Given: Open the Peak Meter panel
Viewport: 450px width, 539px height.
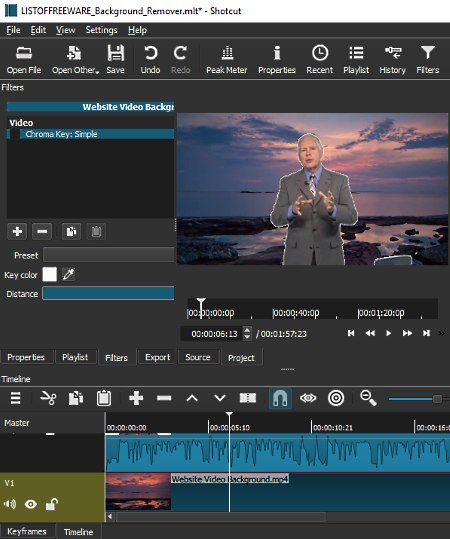Looking at the screenshot, I should pyautogui.click(x=227, y=60).
